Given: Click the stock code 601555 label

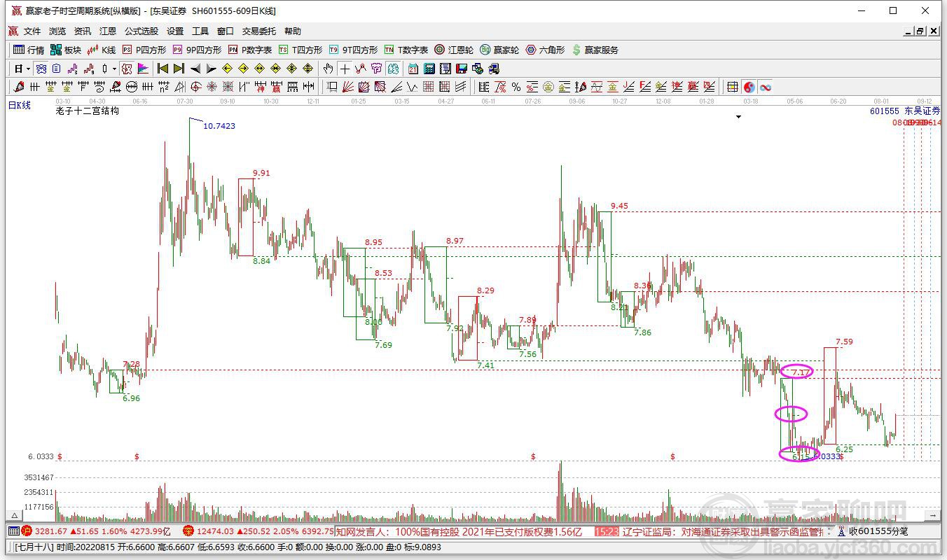Looking at the screenshot, I should click(x=885, y=111).
